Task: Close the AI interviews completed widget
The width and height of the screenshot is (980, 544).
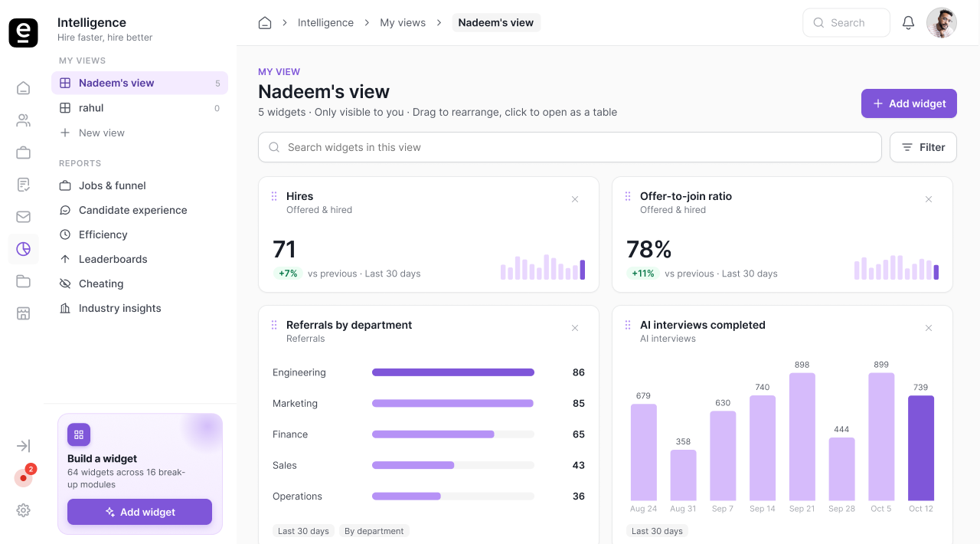Action: [x=929, y=328]
